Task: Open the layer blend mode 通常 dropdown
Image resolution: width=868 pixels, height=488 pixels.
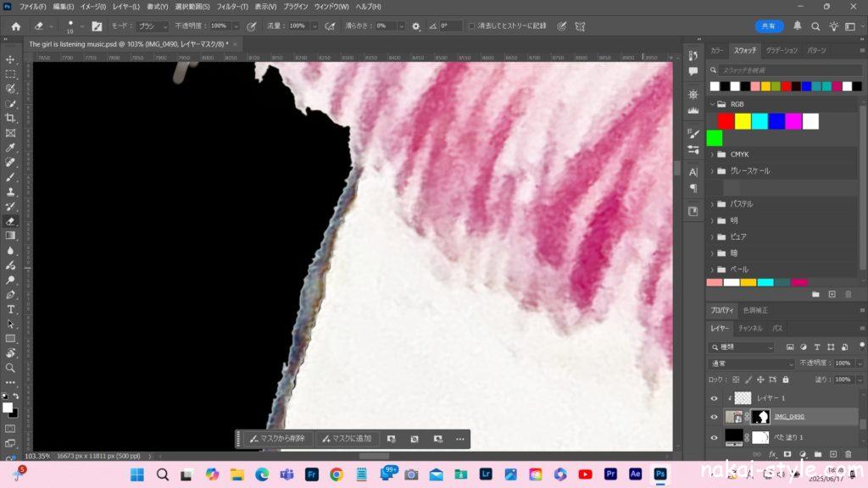Action: point(742,363)
